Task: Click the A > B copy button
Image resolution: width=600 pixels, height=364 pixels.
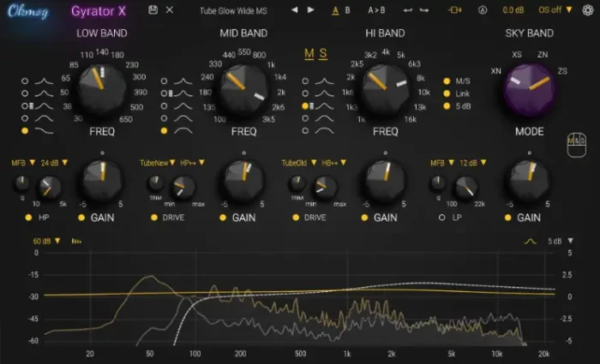Action: click(x=376, y=9)
